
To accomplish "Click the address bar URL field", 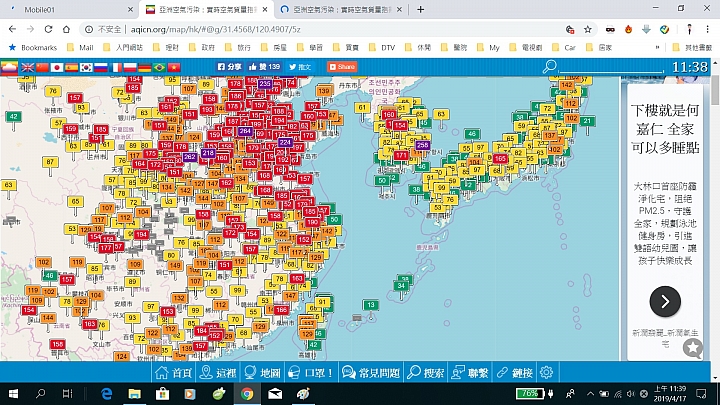I will (300, 30).
